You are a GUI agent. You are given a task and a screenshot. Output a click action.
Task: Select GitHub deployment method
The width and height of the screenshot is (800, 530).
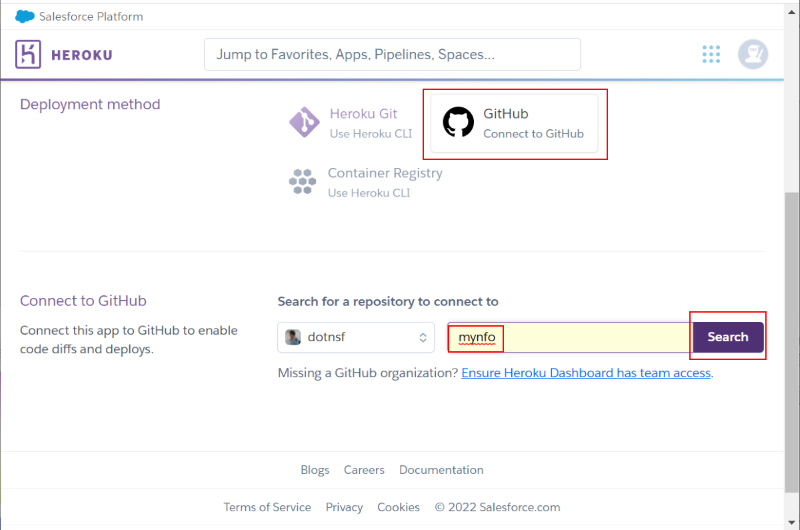(514, 123)
